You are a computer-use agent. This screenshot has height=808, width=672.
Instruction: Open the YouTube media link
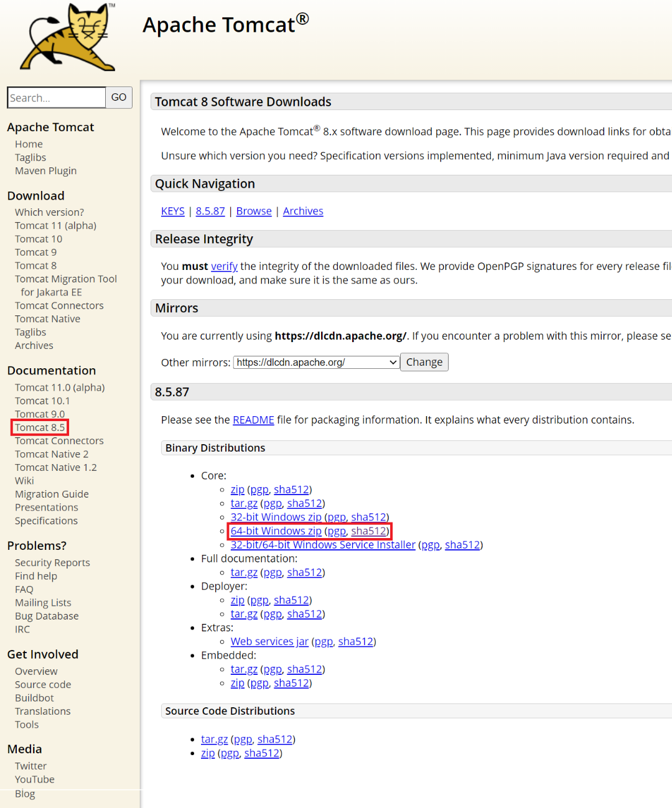[x=35, y=779]
